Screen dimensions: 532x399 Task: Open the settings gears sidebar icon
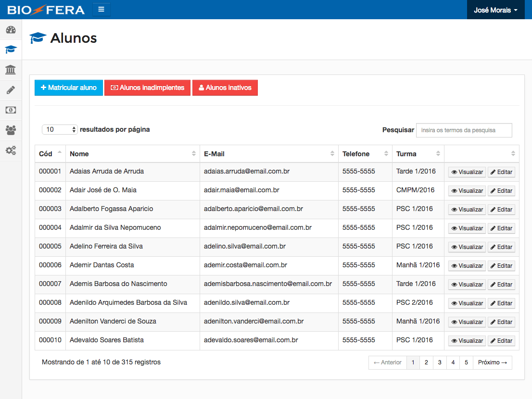tap(11, 150)
